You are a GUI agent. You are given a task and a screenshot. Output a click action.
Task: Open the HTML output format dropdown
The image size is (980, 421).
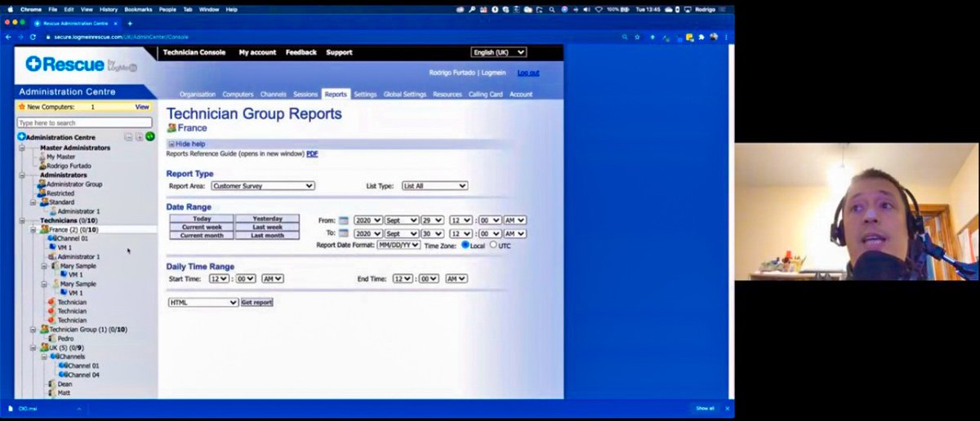tap(203, 302)
